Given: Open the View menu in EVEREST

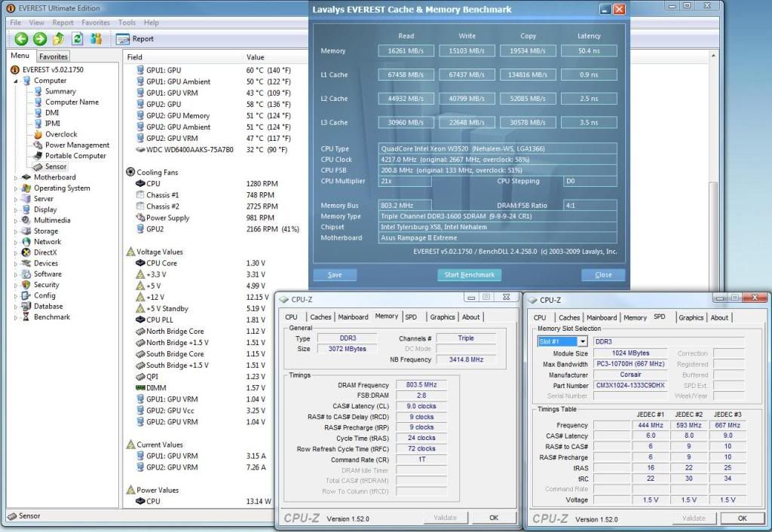Looking at the screenshot, I should point(36,23).
